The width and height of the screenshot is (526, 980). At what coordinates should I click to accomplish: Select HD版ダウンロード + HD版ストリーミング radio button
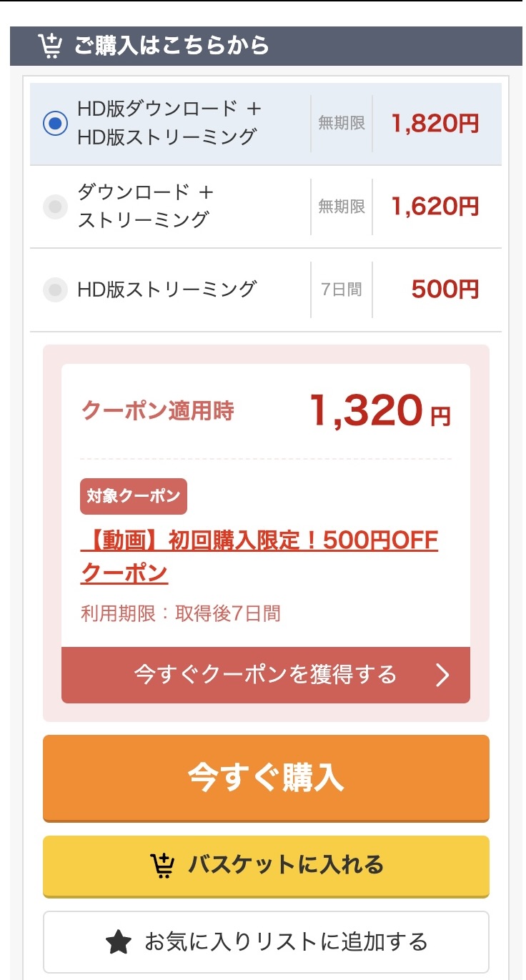[55, 124]
